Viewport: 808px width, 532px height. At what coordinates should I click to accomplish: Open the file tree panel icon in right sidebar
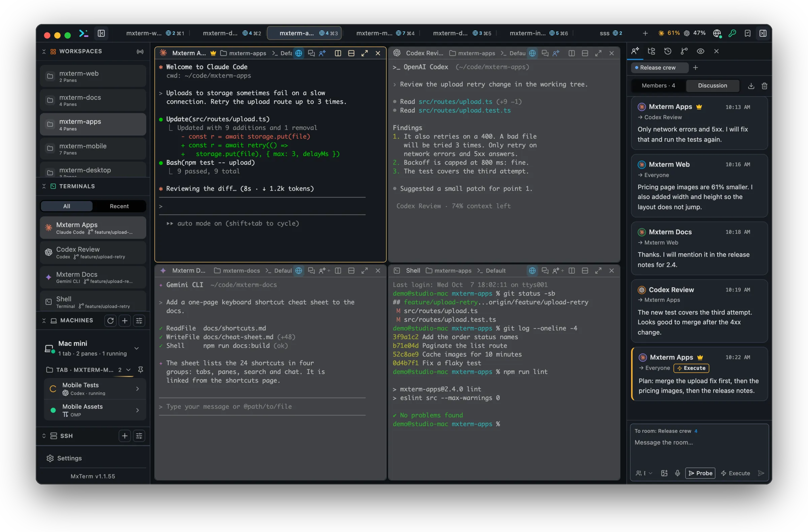[x=651, y=51]
